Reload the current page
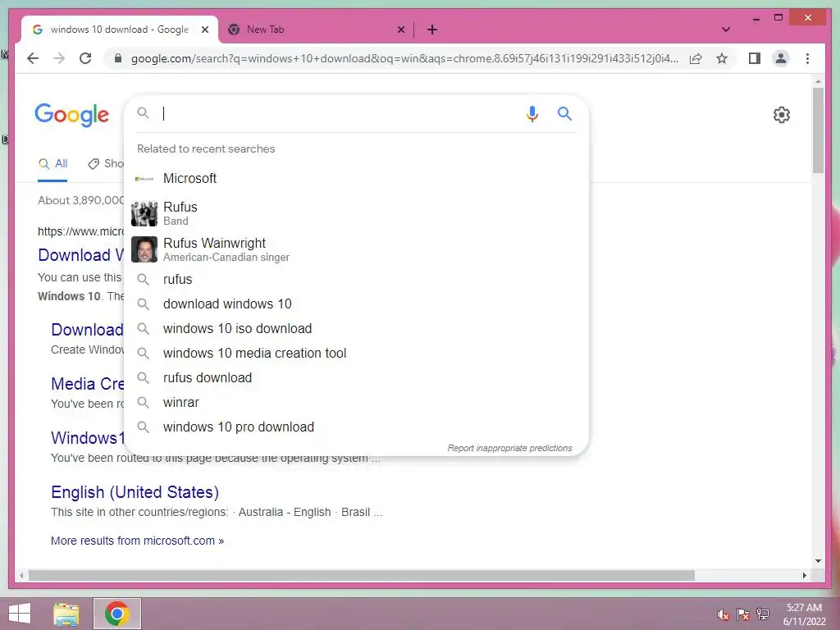 (85, 58)
